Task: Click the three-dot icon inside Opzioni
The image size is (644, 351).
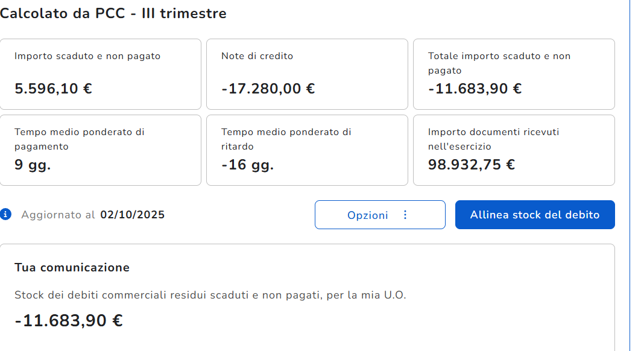Action: point(405,215)
